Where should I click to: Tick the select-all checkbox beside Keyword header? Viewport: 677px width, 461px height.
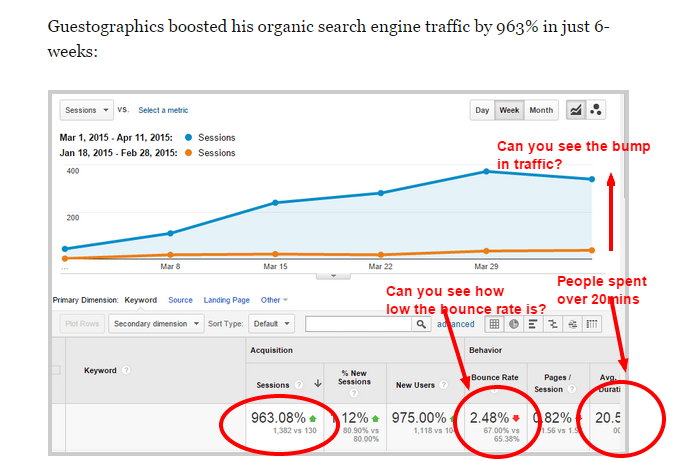pyautogui.click(x=56, y=370)
